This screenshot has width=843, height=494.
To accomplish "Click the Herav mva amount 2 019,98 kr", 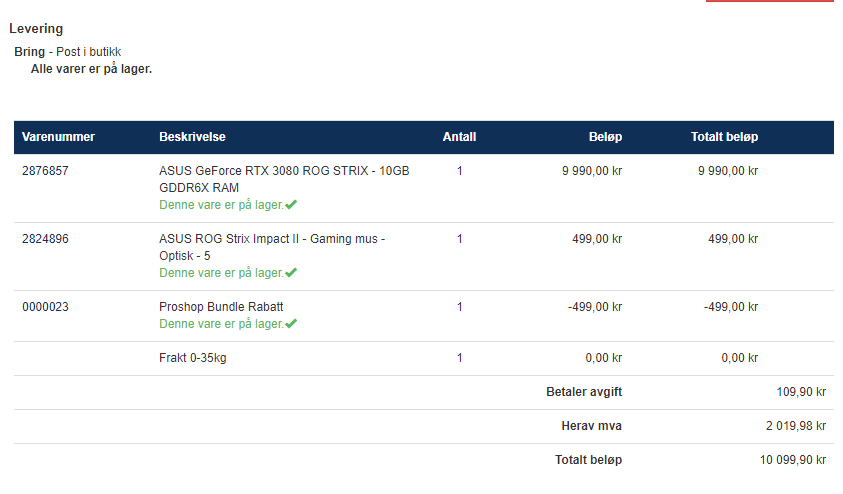I will (796, 426).
